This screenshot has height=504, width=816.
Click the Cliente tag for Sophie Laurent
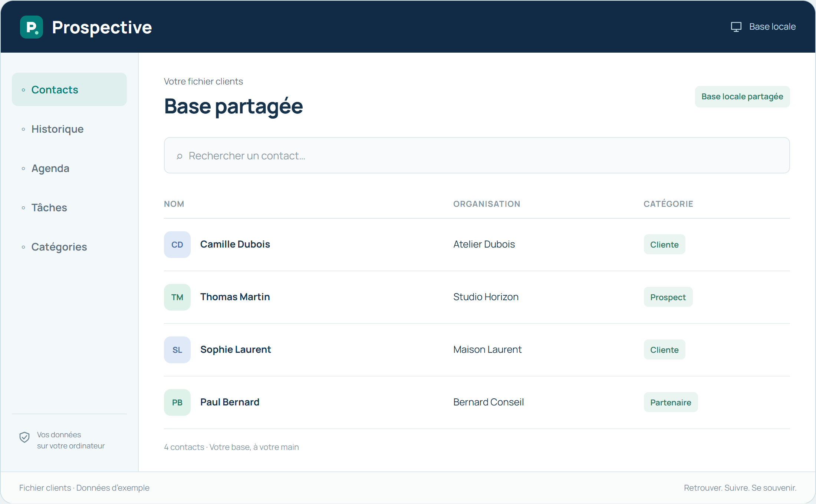(664, 350)
